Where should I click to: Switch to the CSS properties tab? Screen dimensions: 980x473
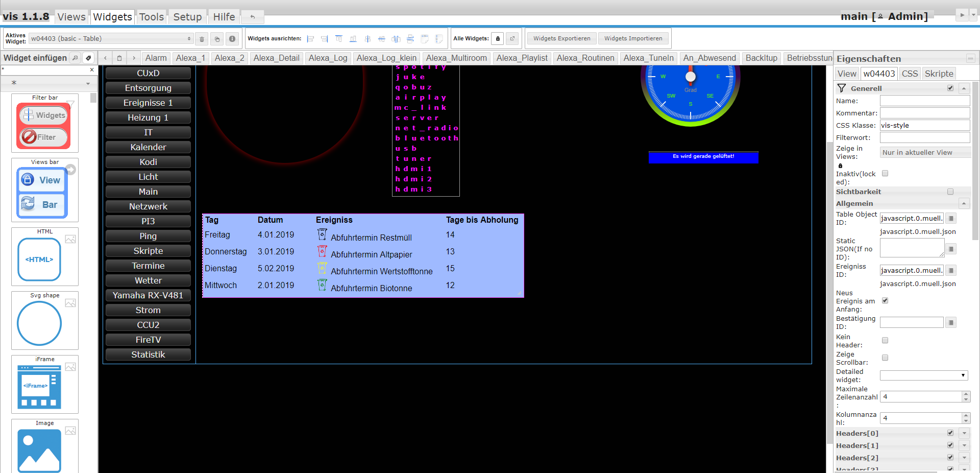tap(910, 74)
